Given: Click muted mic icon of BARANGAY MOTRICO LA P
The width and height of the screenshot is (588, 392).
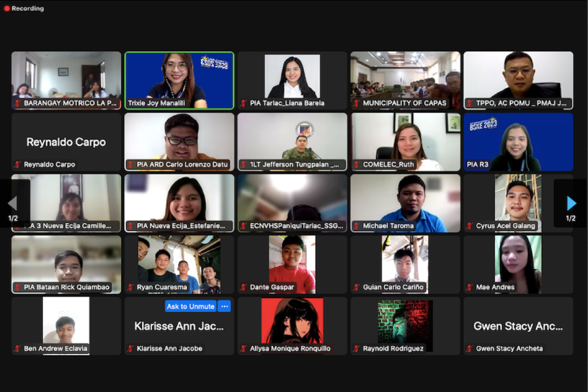Looking at the screenshot, I should coord(17,103).
